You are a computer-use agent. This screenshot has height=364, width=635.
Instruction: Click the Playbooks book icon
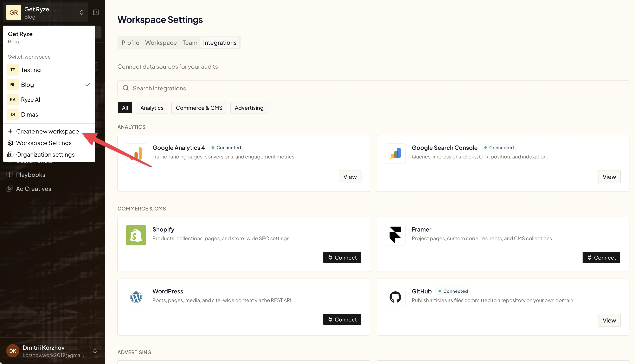pyautogui.click(x=9, y=175)
